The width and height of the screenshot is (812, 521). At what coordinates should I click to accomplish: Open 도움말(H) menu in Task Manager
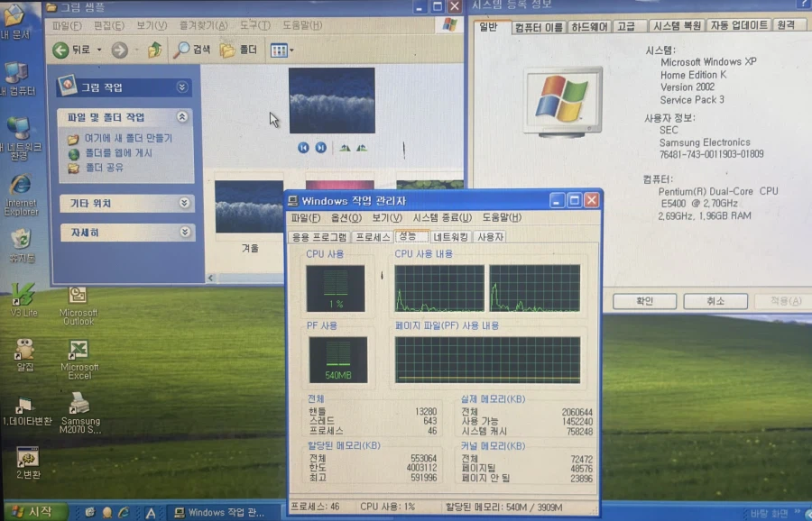(x=502, y=218)
